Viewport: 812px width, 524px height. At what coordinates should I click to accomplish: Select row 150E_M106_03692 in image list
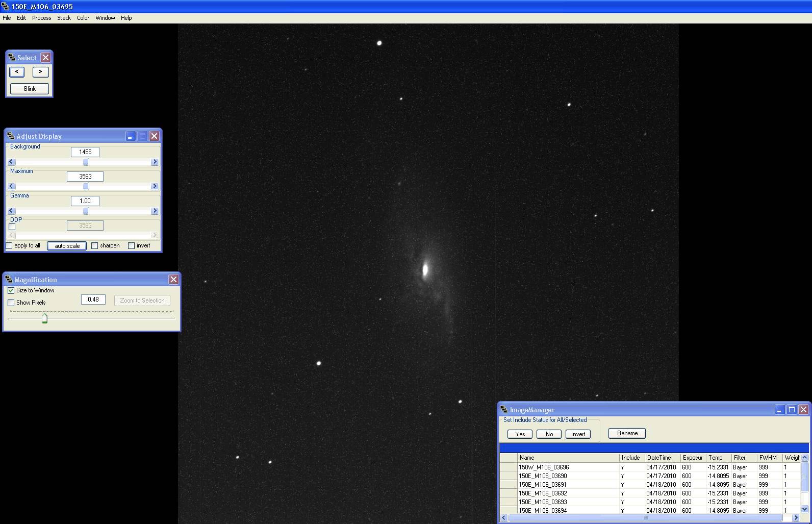[x=543, y=493]
